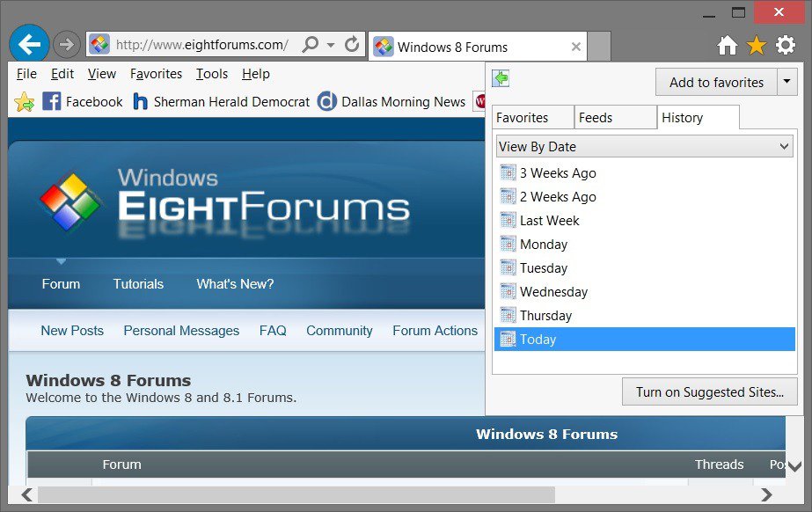Open the File menu
812x512 pixels.
point(26,74)
